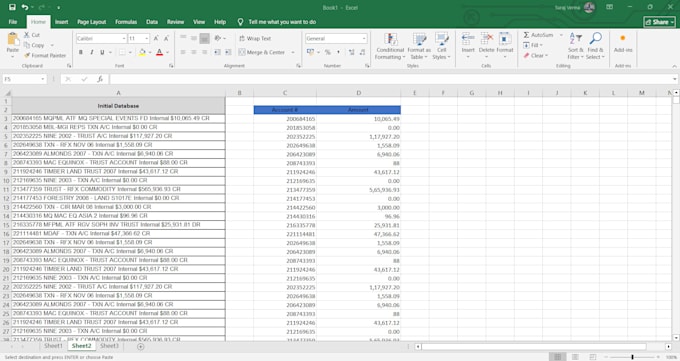Switch to the Sheet3 worksheet tab

pos(109,346)
